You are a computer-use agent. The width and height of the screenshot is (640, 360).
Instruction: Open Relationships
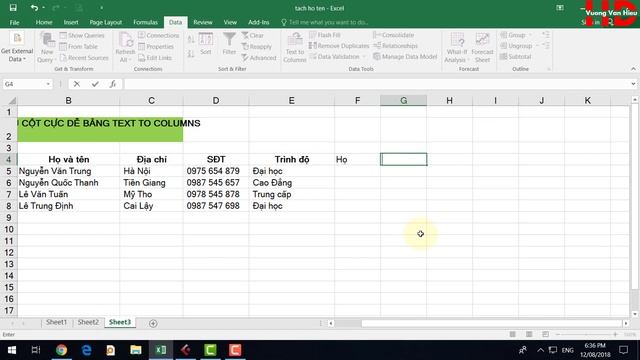(x=396, y=46)
